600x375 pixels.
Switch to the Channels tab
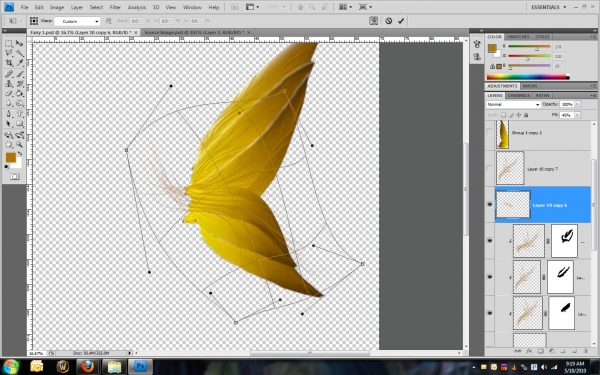click(519, 95)
